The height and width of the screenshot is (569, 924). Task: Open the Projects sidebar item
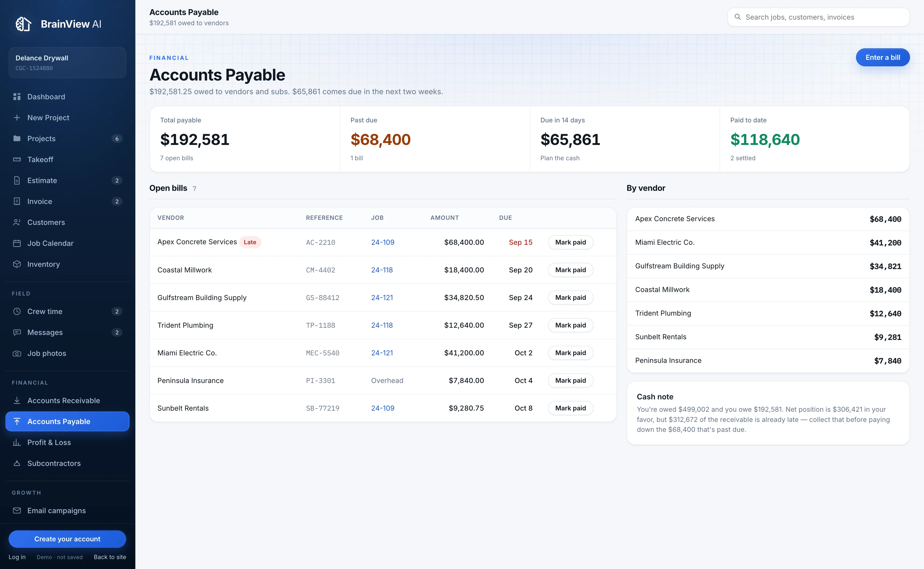(x=67, y=138)
